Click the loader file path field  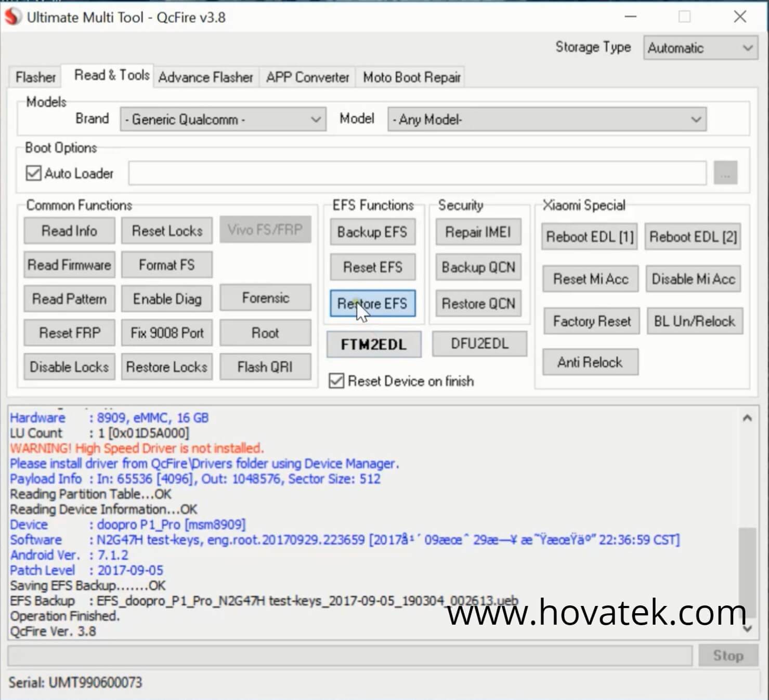coord(418,173)
